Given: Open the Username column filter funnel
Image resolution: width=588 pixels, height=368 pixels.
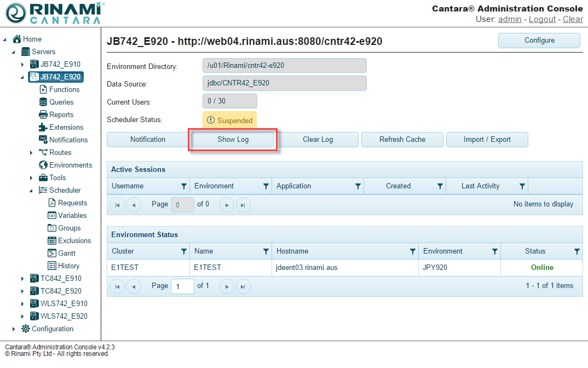Looking at the screenshot, I should tap(185, 186).
